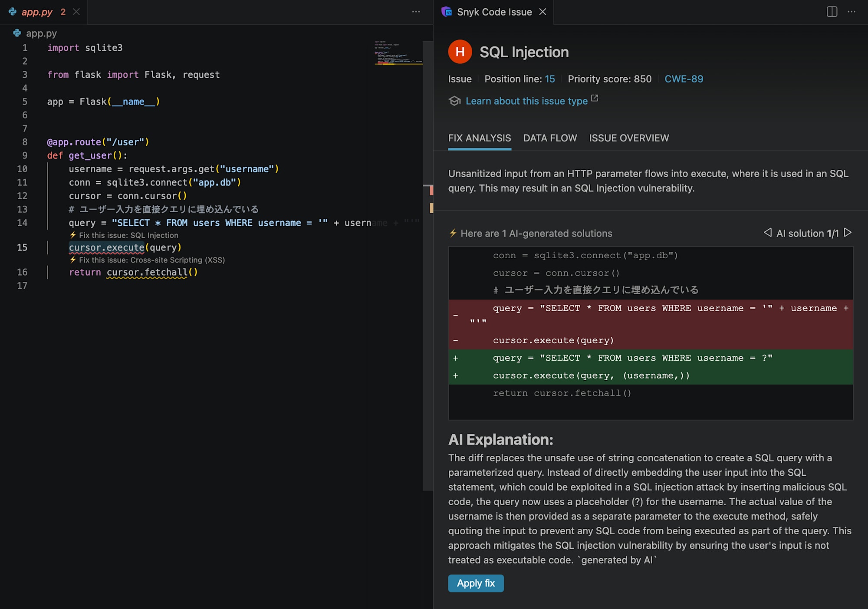
Task: Select the Snyk Code Issue tab
Action: pyautogui.click(x=494, y=12)
